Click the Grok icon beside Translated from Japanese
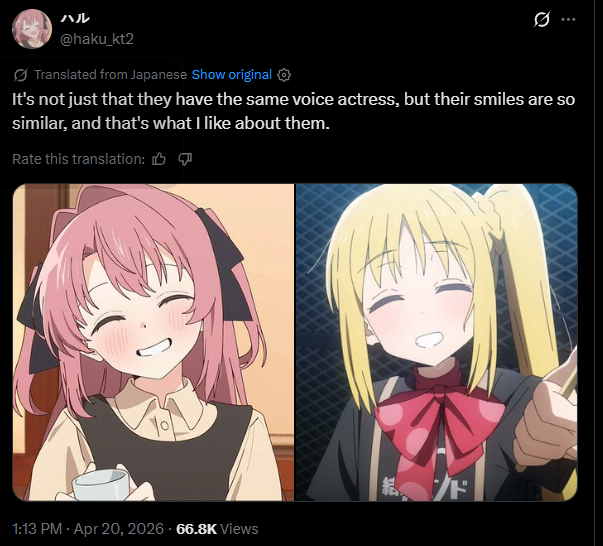Viewport: 603px width, 546px height. (20, 75)
